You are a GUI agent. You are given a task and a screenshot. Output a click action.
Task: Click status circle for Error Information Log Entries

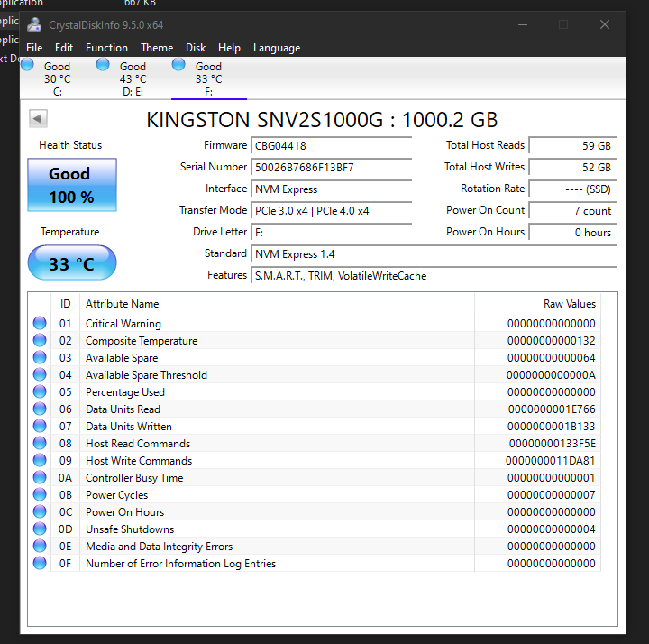click(40, 563)
